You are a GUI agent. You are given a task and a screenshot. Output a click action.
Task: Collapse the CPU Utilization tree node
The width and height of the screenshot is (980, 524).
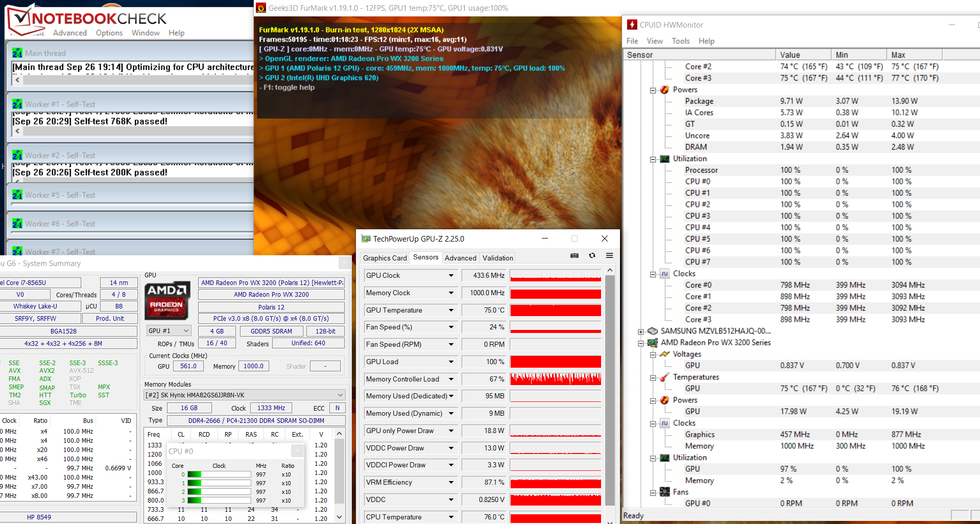pos(653,159)
